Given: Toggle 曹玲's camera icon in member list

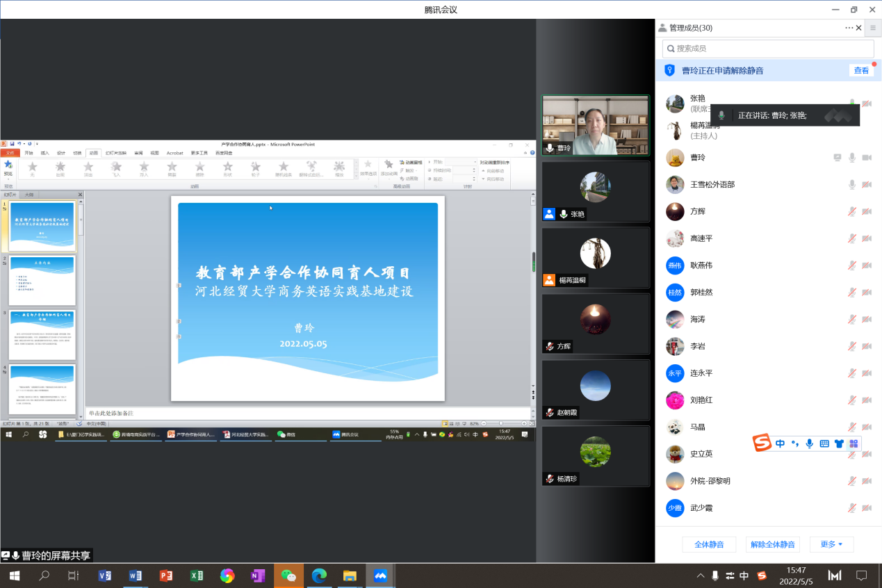Looking at the screenshot, I should coord(867,158).
